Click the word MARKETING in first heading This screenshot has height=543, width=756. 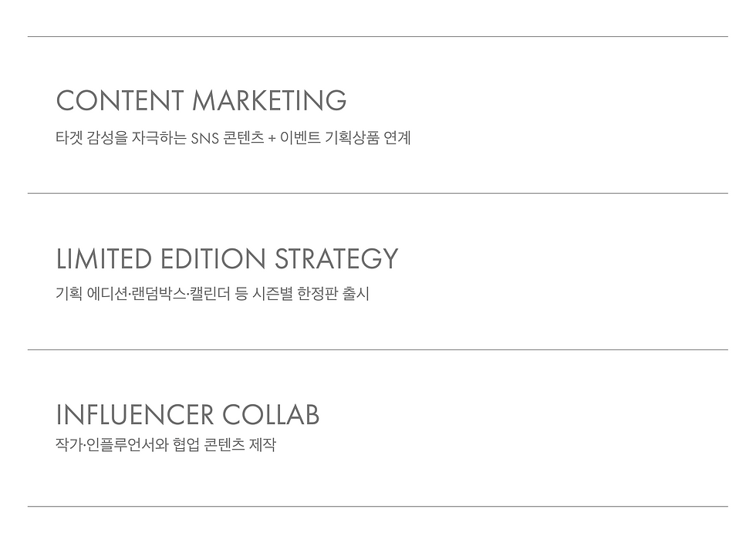coord(269,101)
